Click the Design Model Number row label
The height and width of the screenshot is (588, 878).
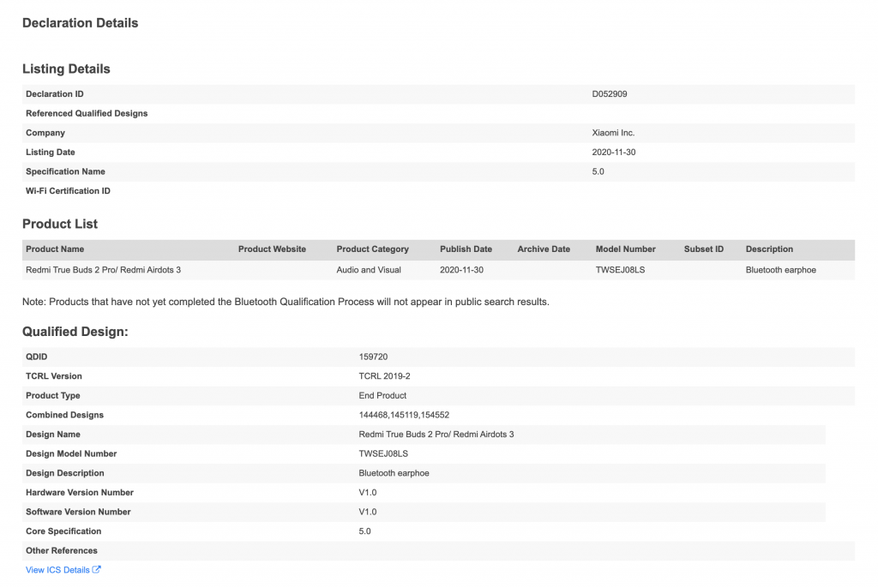point(71,453)
